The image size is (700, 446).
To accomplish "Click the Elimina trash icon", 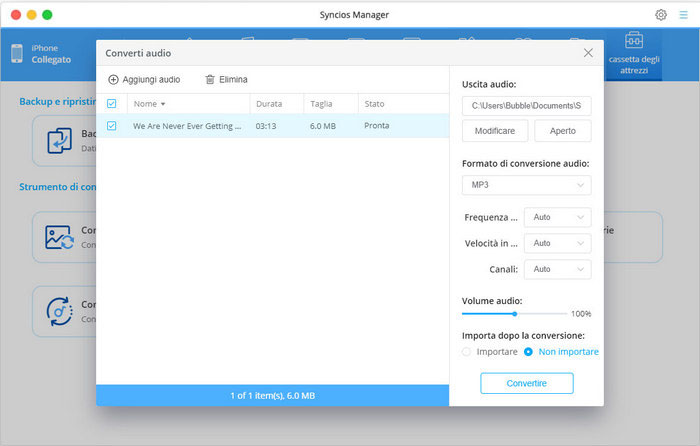I will coord(210,79).
